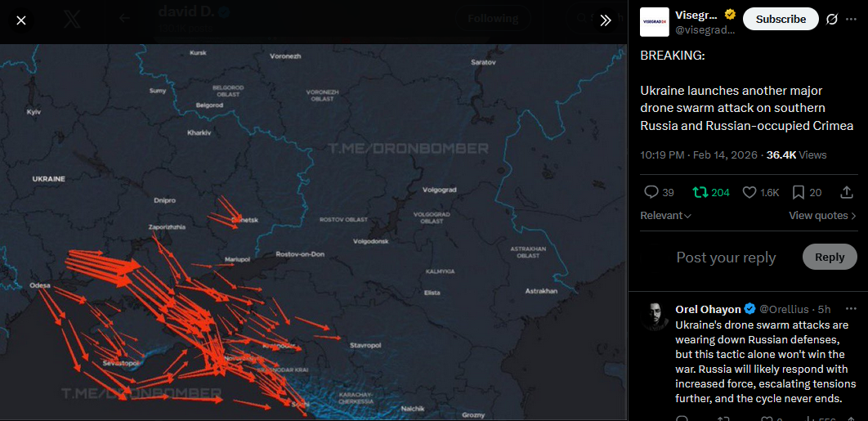Open the three-dot menu on Orel Ohayon's reply
This screenshot has width=868, height=421.
tap(852, 308)
